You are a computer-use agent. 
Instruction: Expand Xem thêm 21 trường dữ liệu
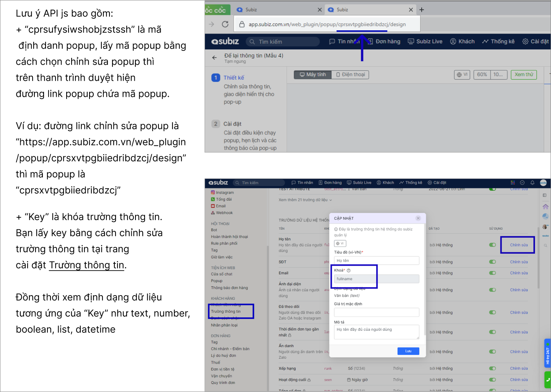305,200
